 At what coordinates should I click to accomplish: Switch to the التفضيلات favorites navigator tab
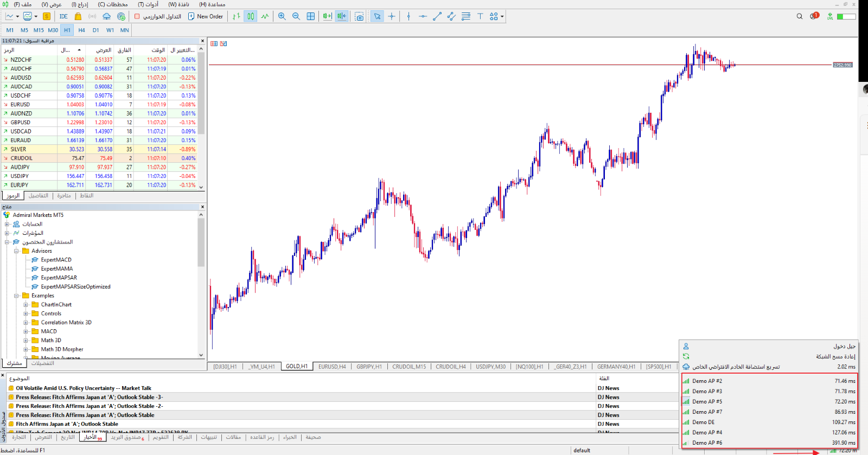tap(43, 363)
